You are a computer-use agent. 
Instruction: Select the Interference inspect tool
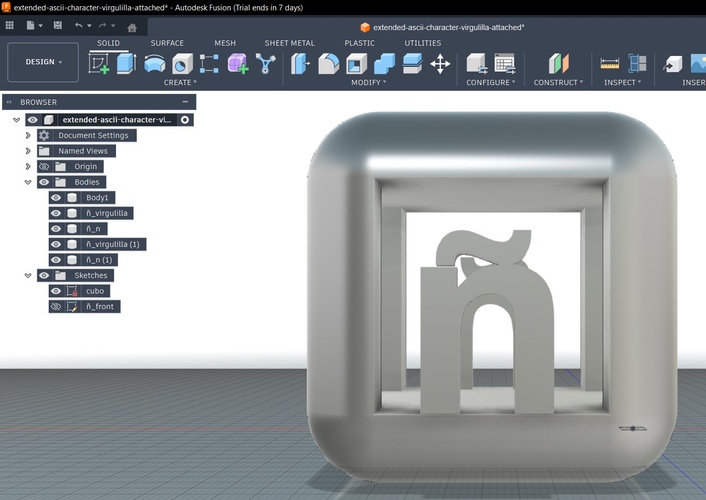(x=637, y=64)
